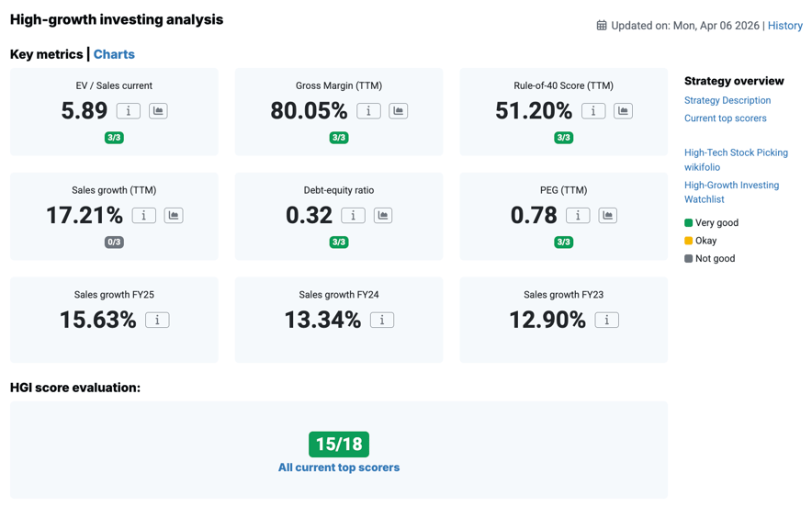812x507 pixels.
Task: Open the chart icon for EV / Sales current
Action: (x=158, y=111)
